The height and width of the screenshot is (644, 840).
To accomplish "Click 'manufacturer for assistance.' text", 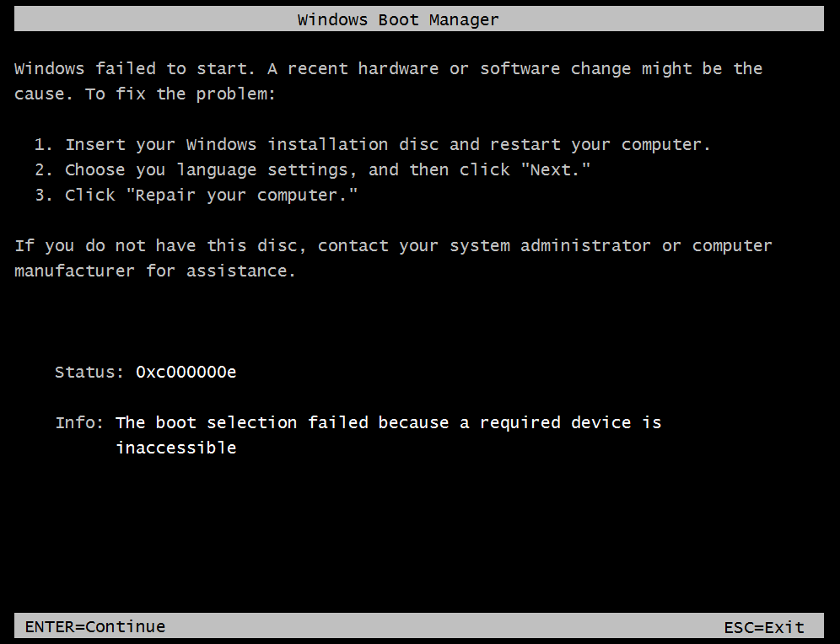I will 155,271.
